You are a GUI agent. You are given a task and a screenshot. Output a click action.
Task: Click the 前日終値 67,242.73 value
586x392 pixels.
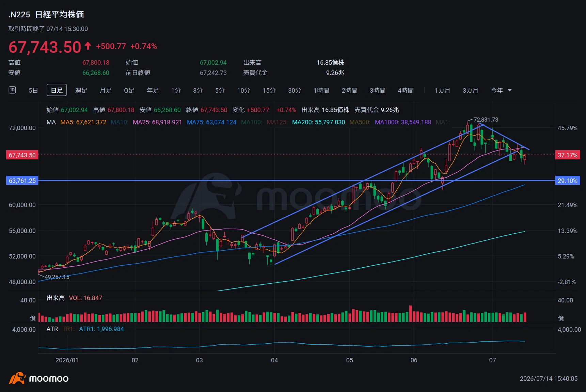[x=213, y=73]
